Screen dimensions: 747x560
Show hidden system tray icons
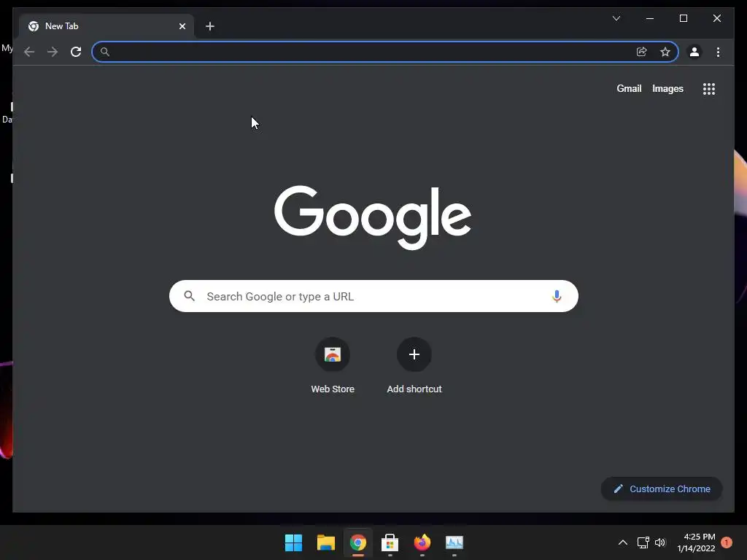coord(623,542)
